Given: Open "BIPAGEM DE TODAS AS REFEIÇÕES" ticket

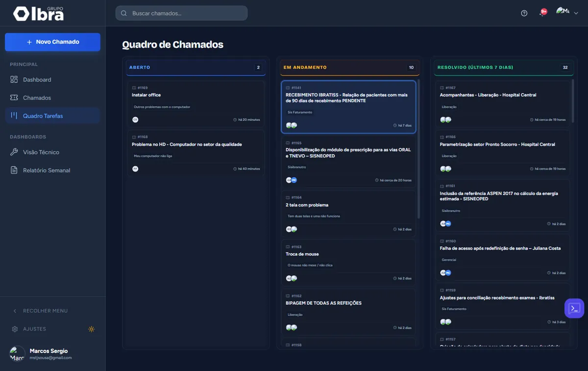Looking at the screenshot, I should 324,303.
